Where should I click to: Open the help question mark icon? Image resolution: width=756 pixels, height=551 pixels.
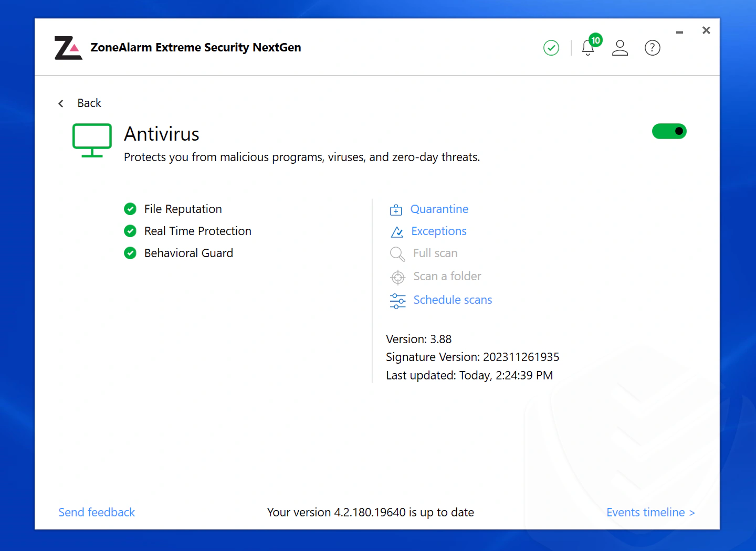[x=653, y=48]
